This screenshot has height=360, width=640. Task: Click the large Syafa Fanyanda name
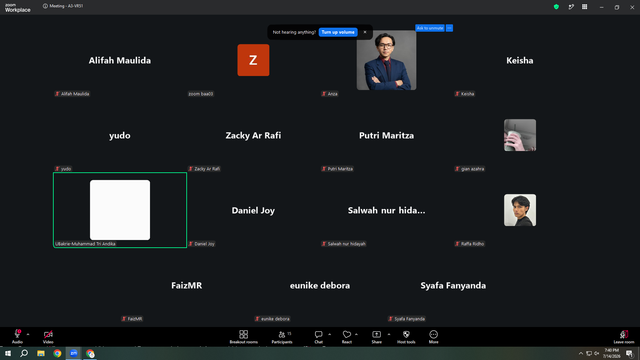click(x=453, y=286)
